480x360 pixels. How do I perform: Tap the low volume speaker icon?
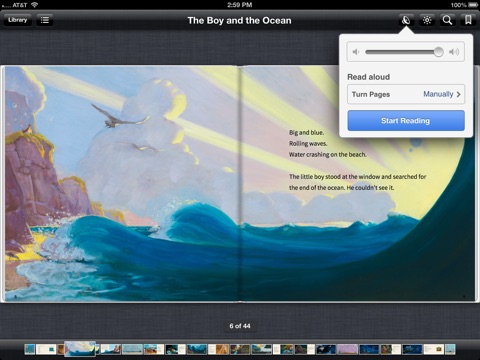click(x=356, y=52)
